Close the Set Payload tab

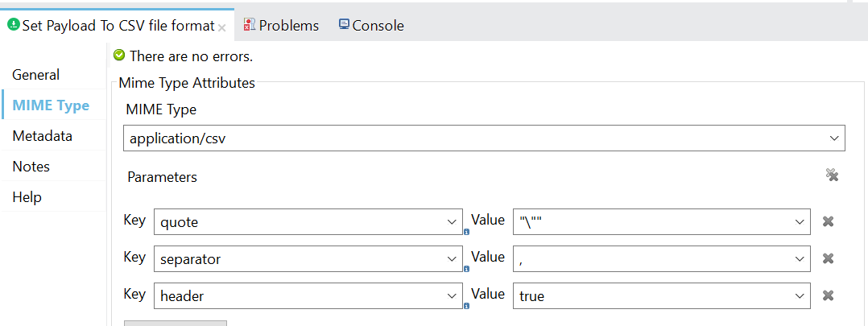click(x=222, y=27)
